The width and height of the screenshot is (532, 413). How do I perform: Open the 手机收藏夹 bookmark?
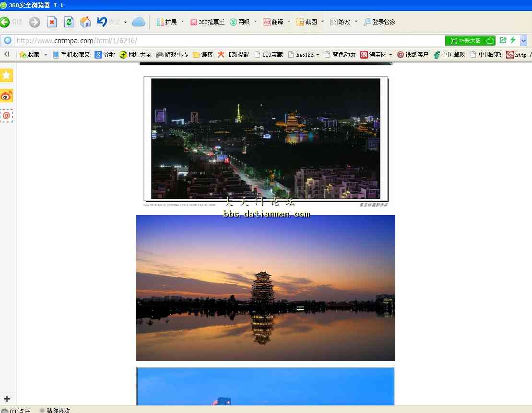click(71, 55)
